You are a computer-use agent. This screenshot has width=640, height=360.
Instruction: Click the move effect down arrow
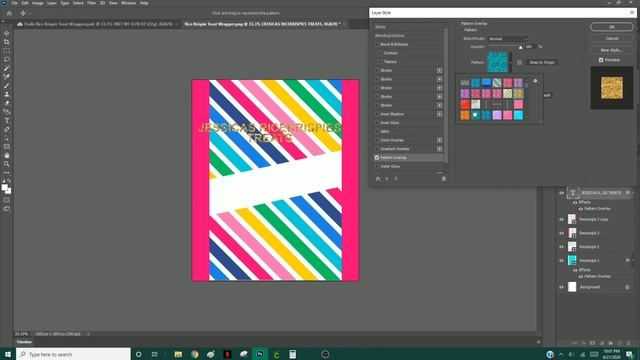[x=396, y=179]
